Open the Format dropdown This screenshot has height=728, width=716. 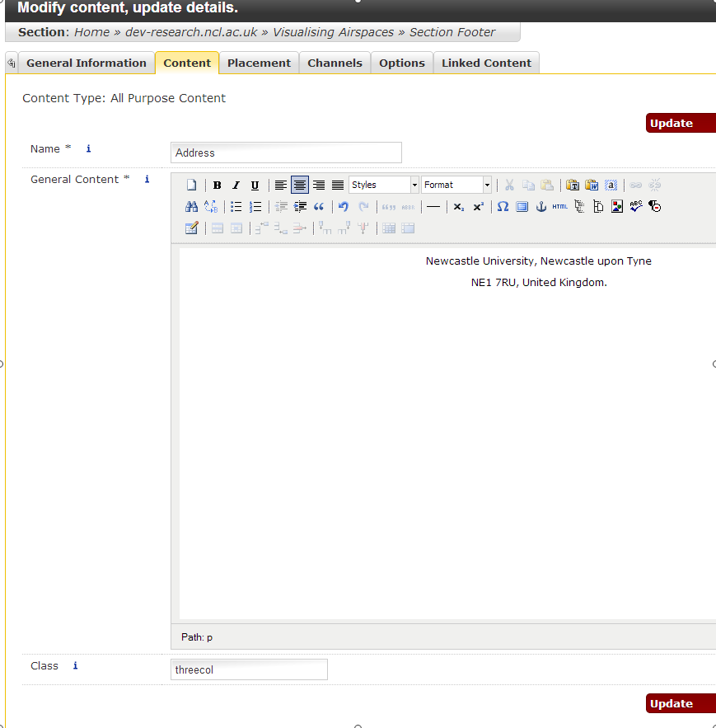[x=456, y=186]
